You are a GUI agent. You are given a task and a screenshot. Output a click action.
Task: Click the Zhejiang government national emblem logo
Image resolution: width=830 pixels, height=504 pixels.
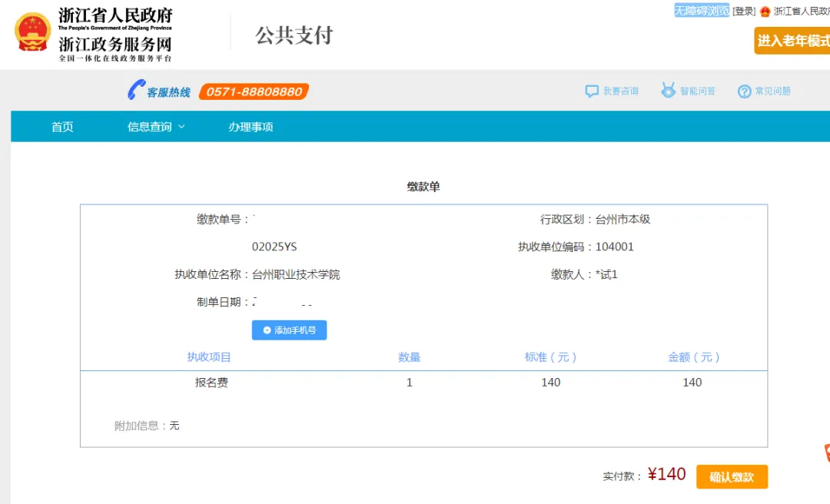(32, 32)
